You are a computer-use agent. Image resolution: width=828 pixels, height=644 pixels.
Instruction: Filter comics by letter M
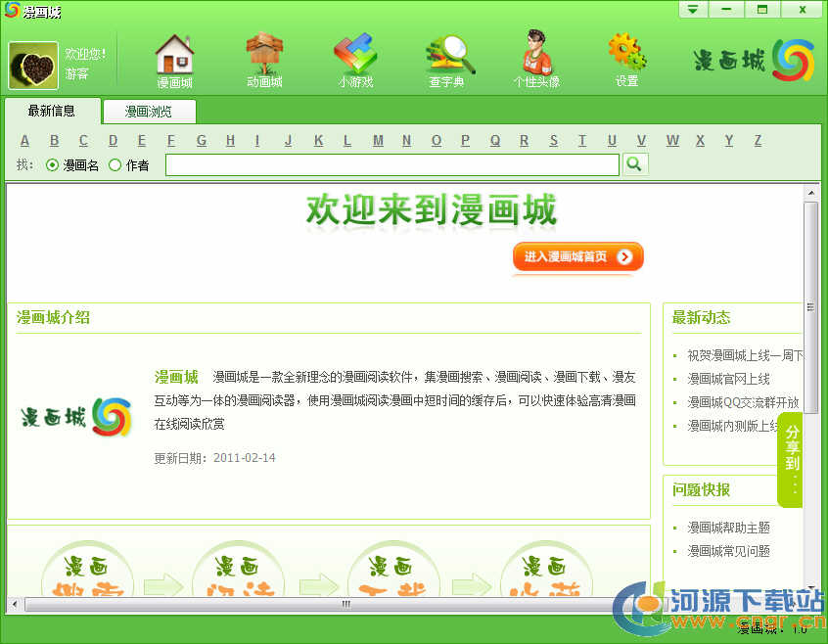[x=378, y=140]
